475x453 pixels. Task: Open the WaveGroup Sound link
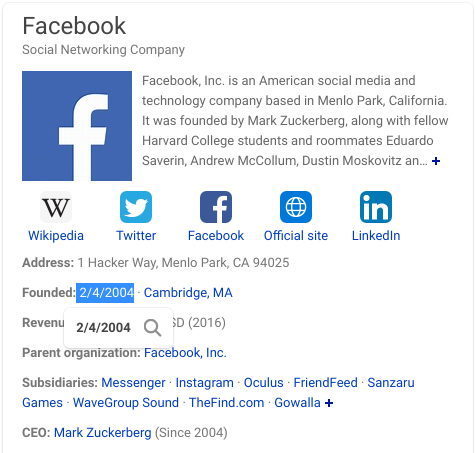click(x=126, y=403)
